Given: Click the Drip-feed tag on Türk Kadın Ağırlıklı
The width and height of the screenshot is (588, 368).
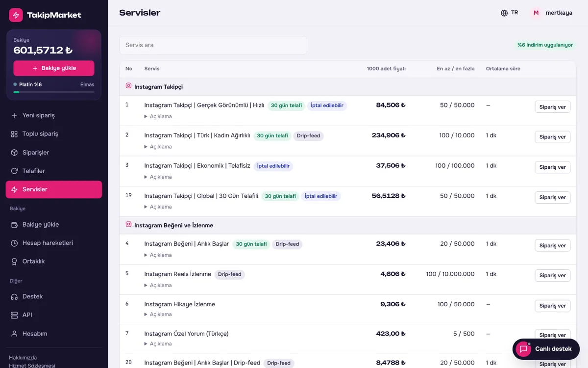Looking at the screenshot, I should (308, 136).
